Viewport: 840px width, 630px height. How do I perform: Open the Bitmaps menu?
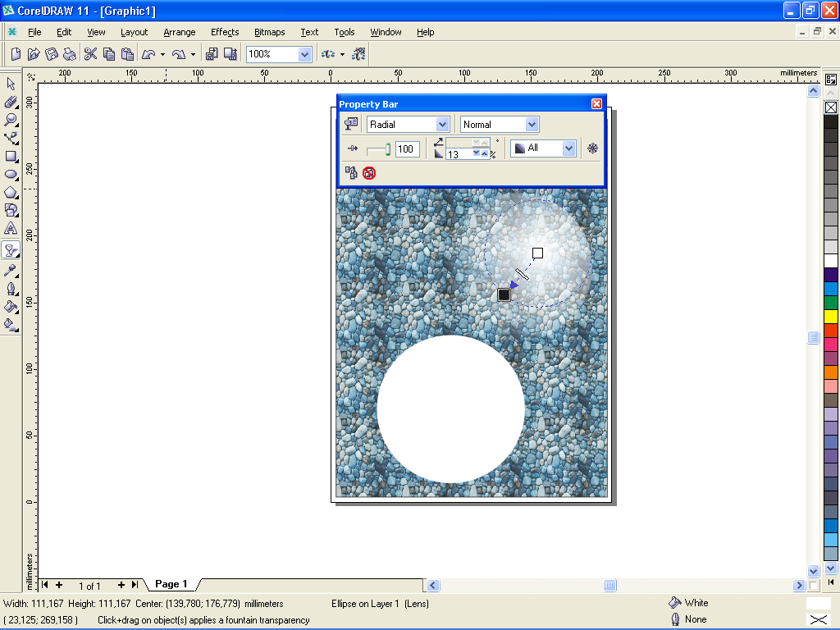pyautogui.click(x=269, y=32)
